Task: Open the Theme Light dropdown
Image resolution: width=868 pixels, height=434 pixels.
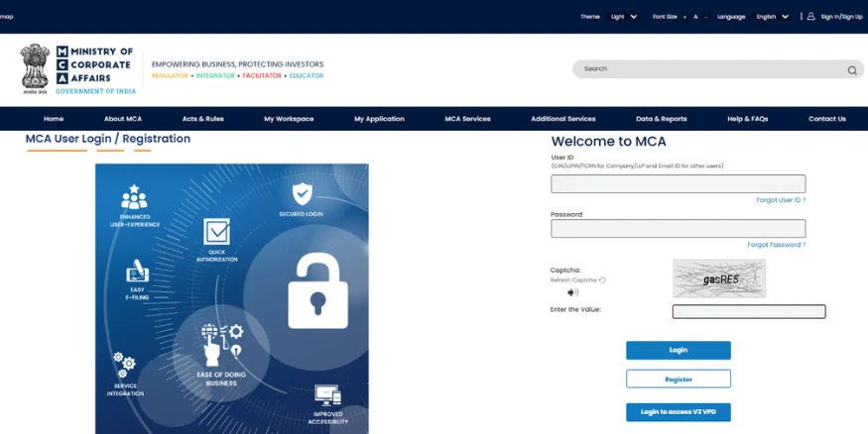Action: 624,17
